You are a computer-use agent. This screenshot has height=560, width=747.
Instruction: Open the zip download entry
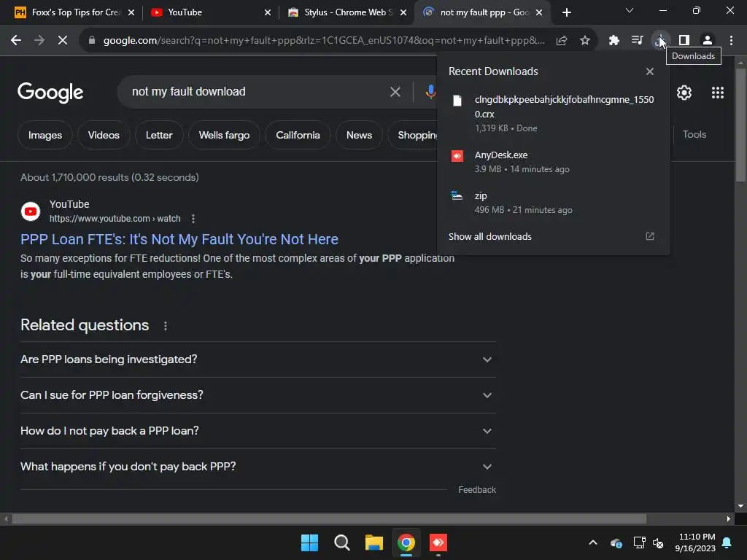(553, 203)
